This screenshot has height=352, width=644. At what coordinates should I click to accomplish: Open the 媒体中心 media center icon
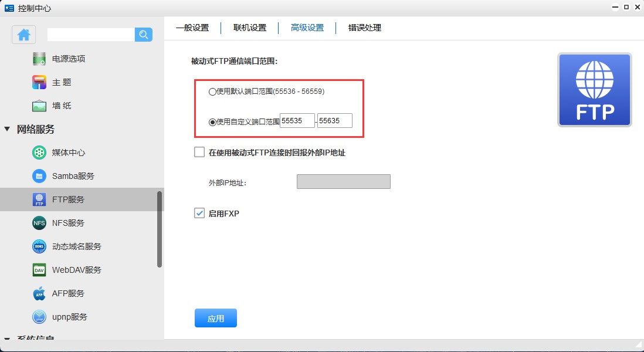pyautogui.click(x=39, y=153)
